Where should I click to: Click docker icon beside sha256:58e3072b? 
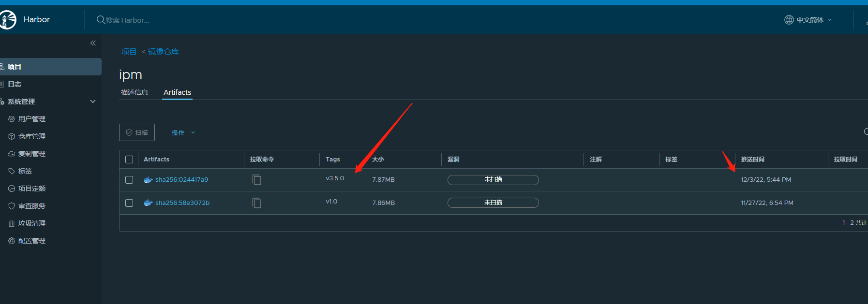pos(148,203)
